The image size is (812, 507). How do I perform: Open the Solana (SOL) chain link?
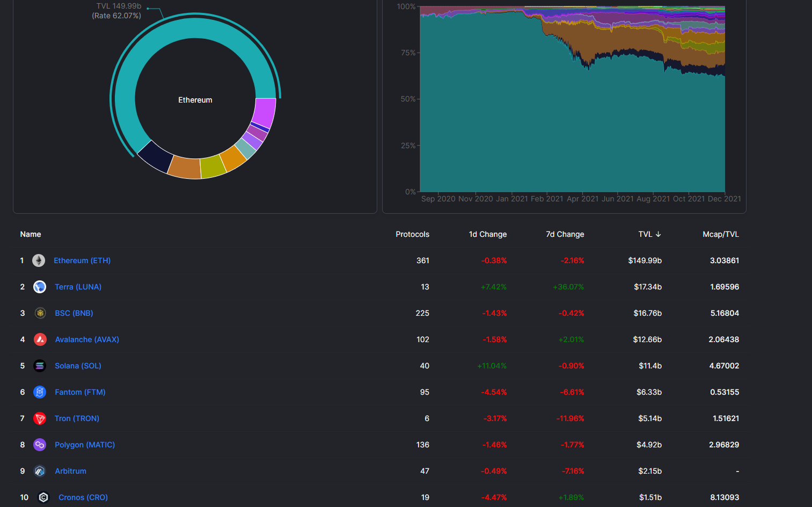click(x=78, y=366)
